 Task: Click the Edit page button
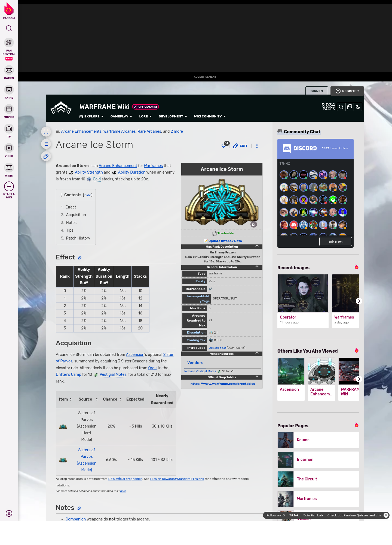point(240,146)
